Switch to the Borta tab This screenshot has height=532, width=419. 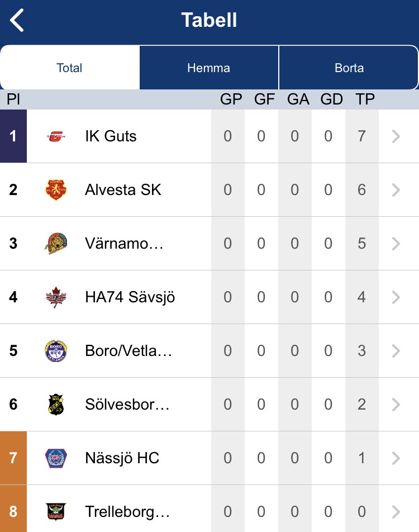click(349, 68)
